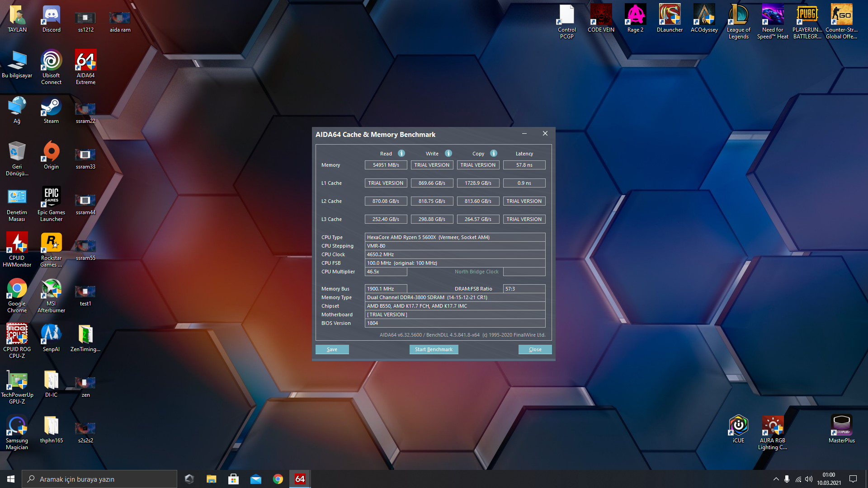Screen dimensions: 868x488
Task: Click the Close button in the benchmark dialog
Action: pyautogui.click(x=535, y=349)
